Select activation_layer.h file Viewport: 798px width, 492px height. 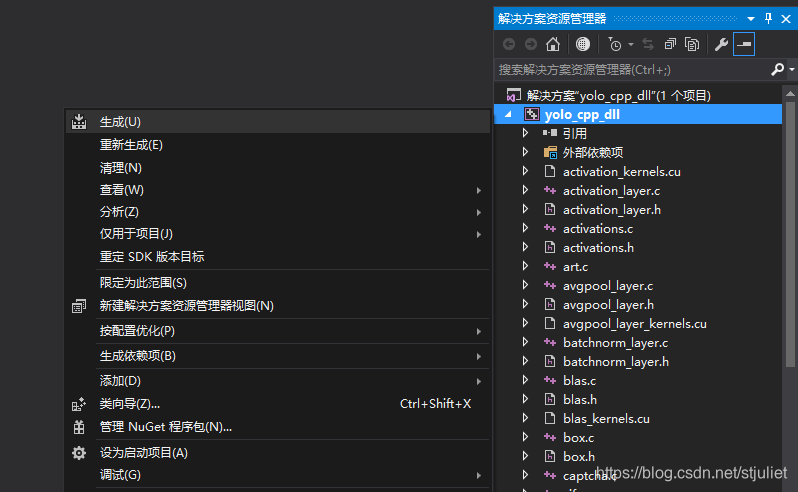point(612,210)
